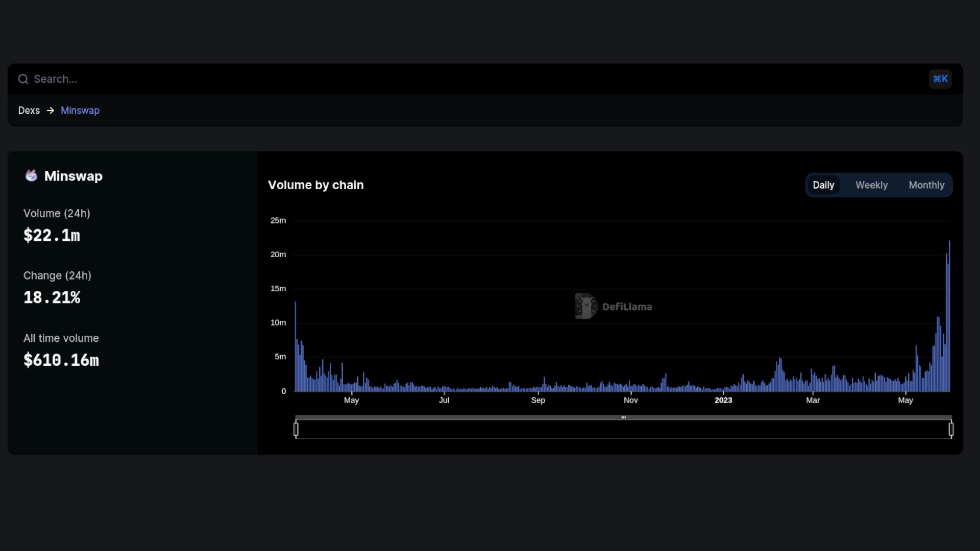This screenshot has width=980, height=551.
Task: Switch chart to Monthly interval
Action: (x=926, y=185)
